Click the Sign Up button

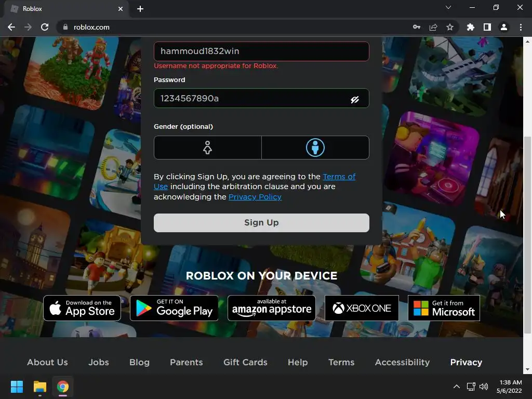pyautogui.click(x=261, y=223)
